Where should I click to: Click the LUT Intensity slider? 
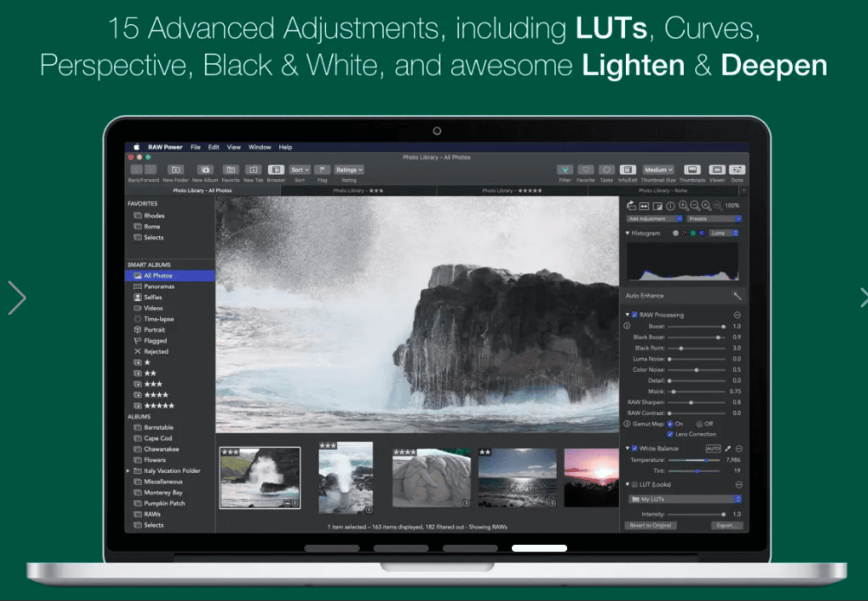pos(698,514)
